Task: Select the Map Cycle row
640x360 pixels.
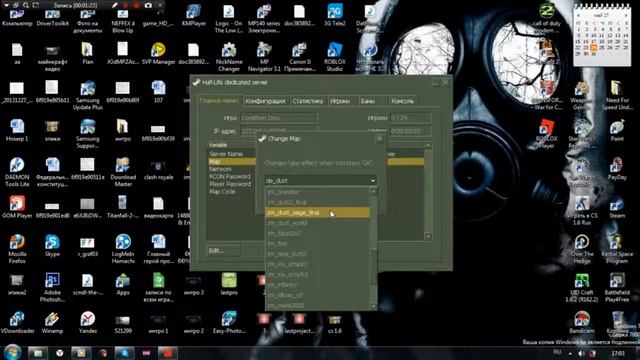Action: (x=231, y=191)
